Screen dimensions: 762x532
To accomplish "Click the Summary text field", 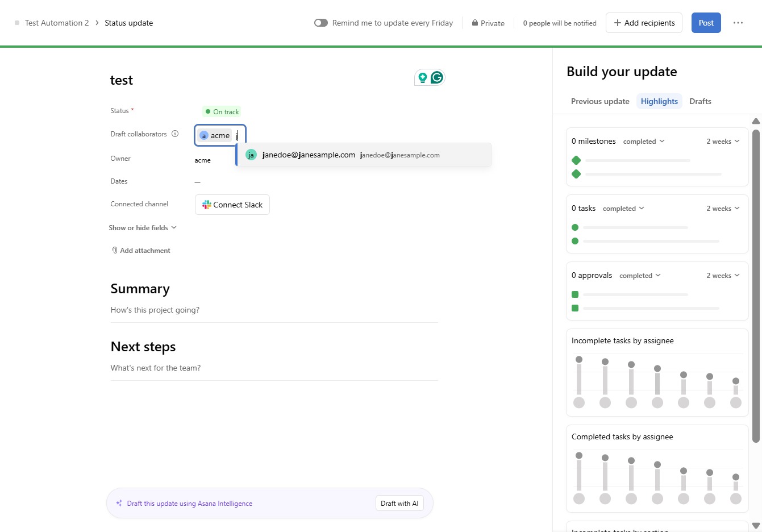I will 274,310.
